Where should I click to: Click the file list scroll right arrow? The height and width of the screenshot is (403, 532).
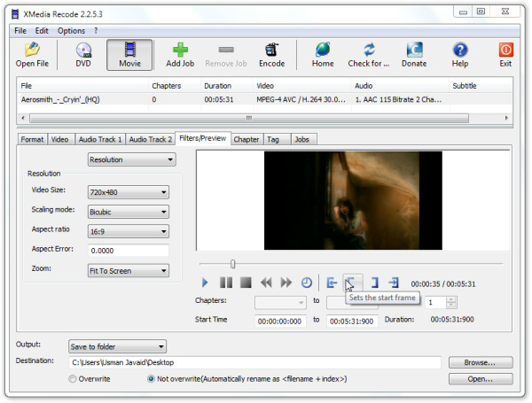click(x=506, y=118)
